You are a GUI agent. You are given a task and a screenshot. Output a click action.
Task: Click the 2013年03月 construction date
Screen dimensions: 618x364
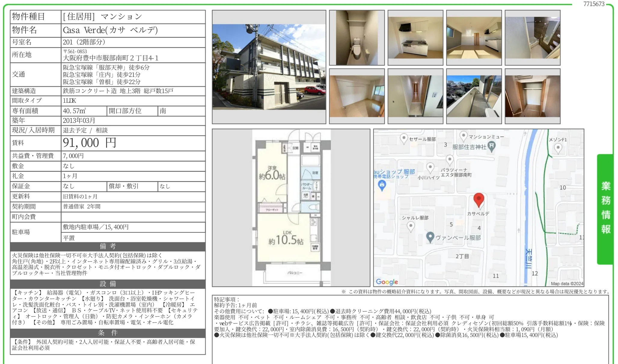coord(79,120)
